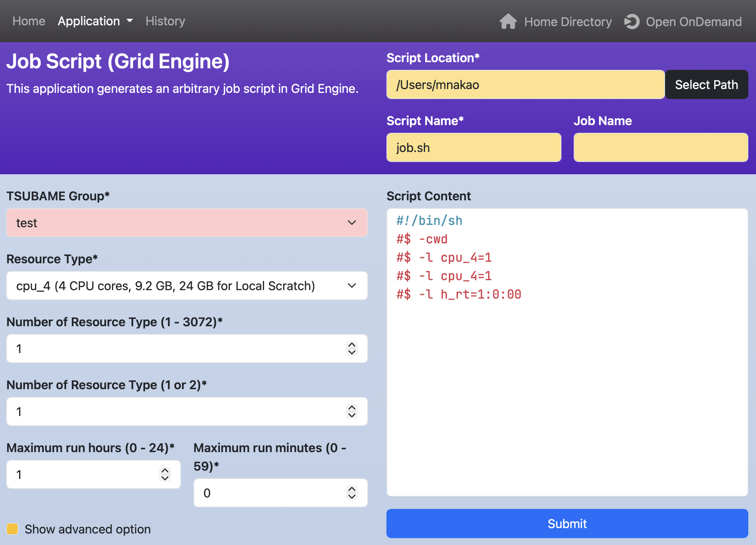
Task: Click the Open OnDemand logo icon
Action: [x=632, y=21]
